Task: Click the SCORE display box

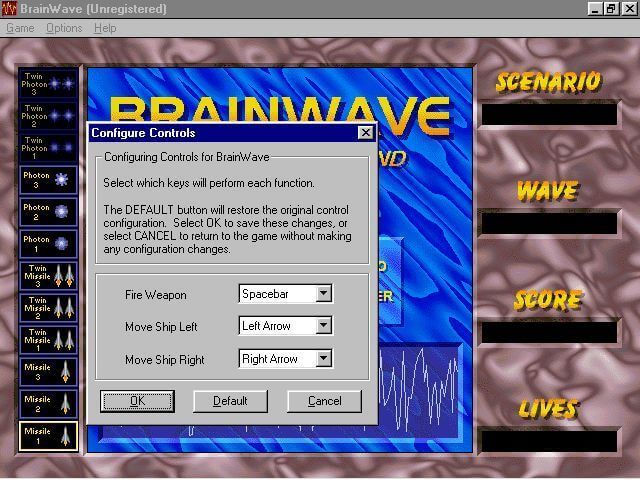Action: coord(549,332)
